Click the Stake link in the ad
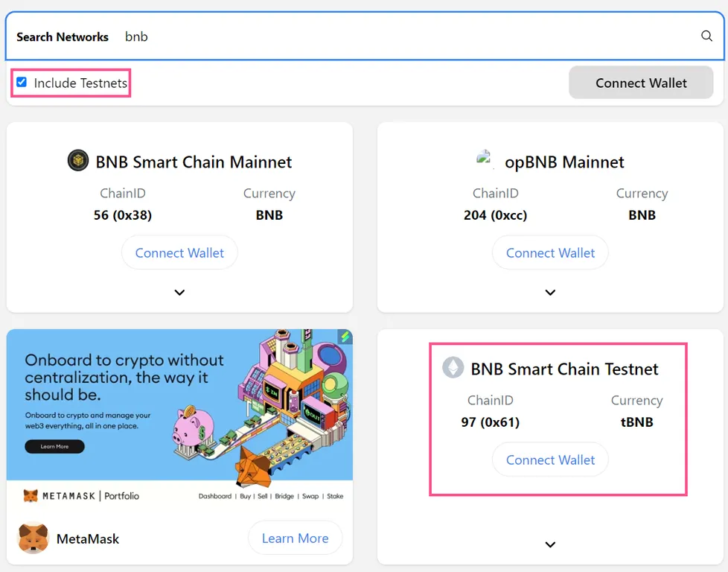728x572 pixels. click(x=335, y=496)
